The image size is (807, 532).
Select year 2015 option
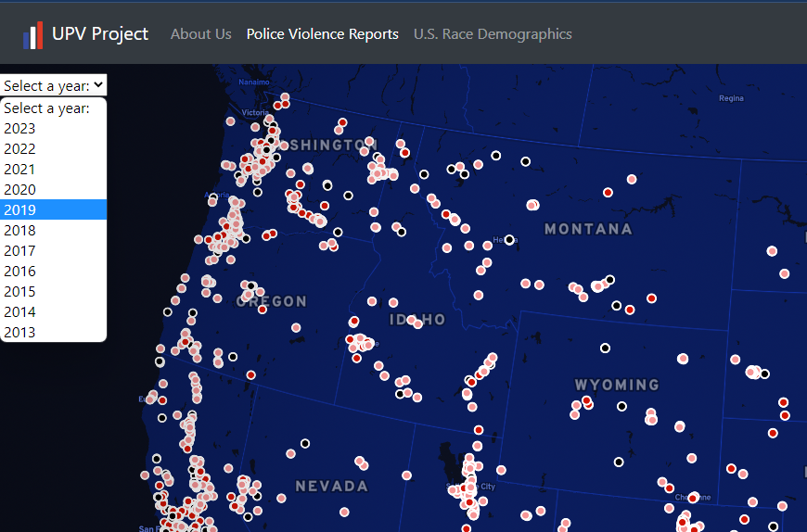[x=54, y=291]
